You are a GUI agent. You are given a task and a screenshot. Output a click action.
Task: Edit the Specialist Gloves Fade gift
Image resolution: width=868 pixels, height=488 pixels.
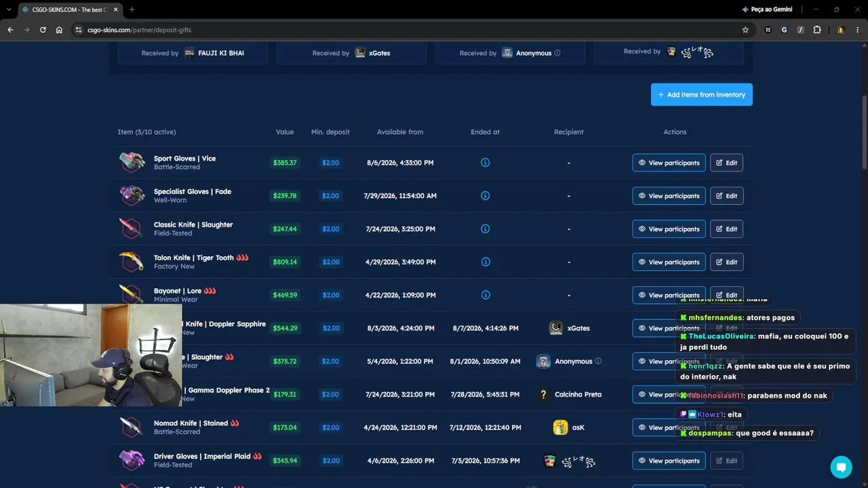click(726, 196)
